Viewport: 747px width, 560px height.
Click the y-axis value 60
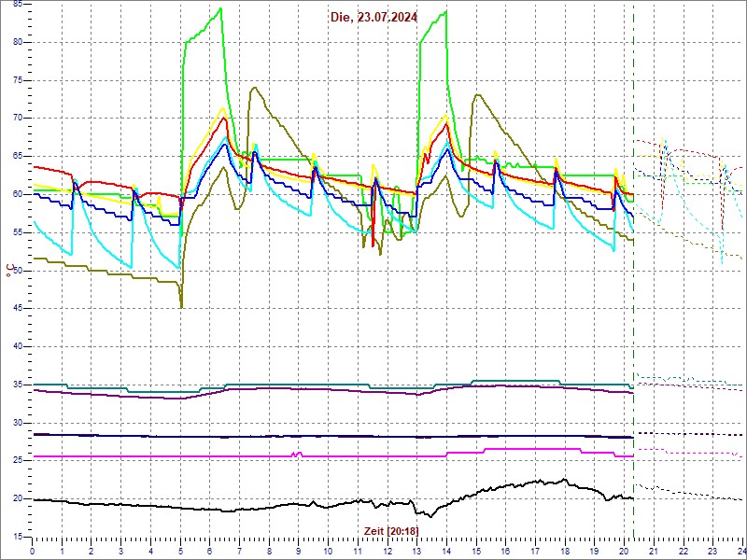pos(18,194)
